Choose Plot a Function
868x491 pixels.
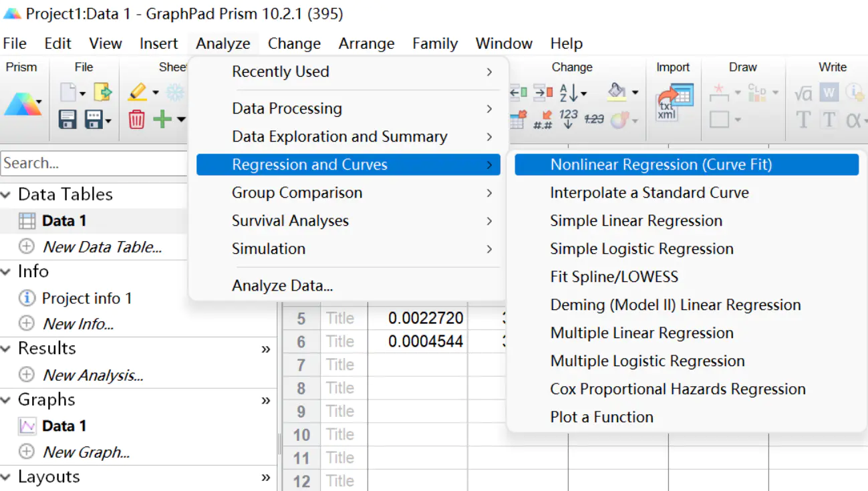click(x=686, y=417)
